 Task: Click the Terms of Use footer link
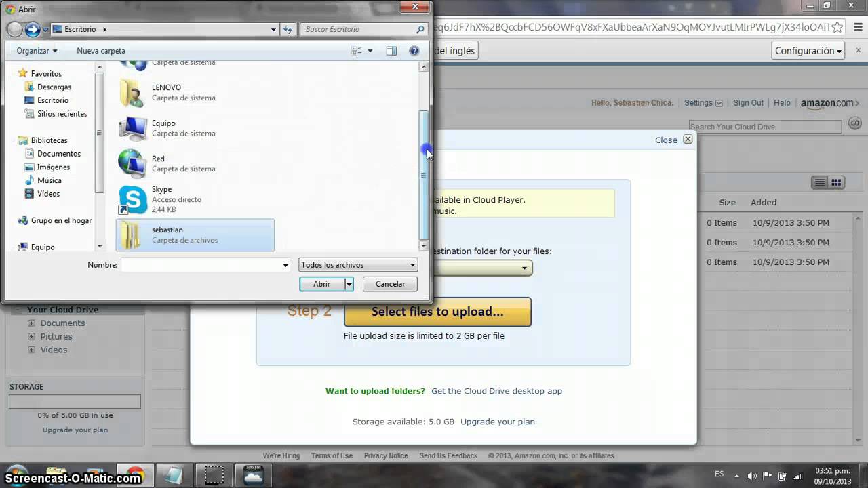[332, 456]
